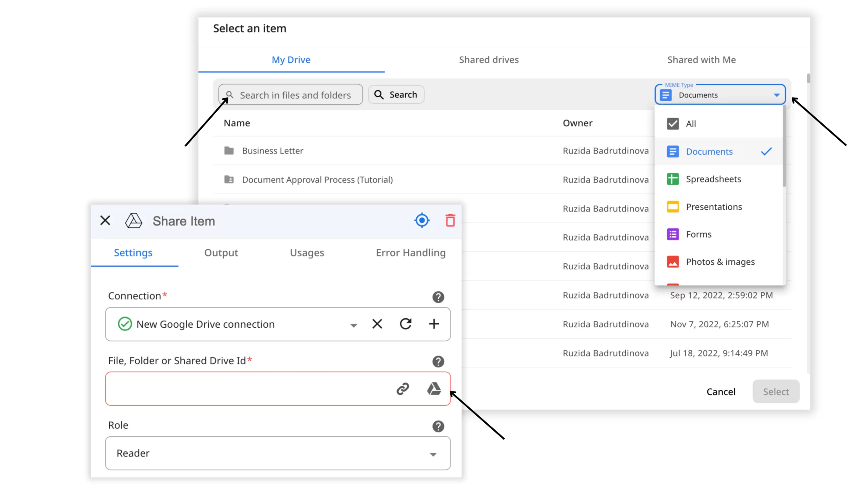
Task: Click the blue target locate icon
Action: pos(422,221)
